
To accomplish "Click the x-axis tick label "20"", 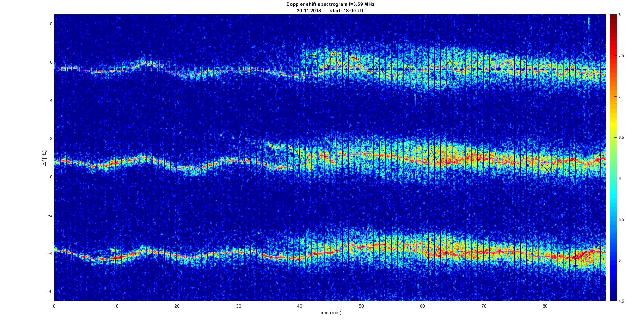I will click(177, 306).
